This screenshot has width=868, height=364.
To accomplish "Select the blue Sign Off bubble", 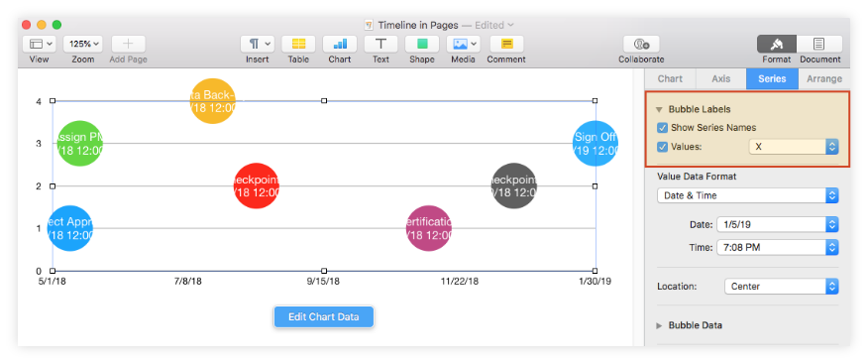I will coord(596,144).
